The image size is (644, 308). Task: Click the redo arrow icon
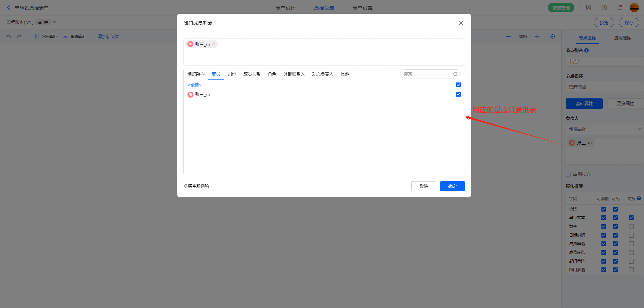[19, 37]
